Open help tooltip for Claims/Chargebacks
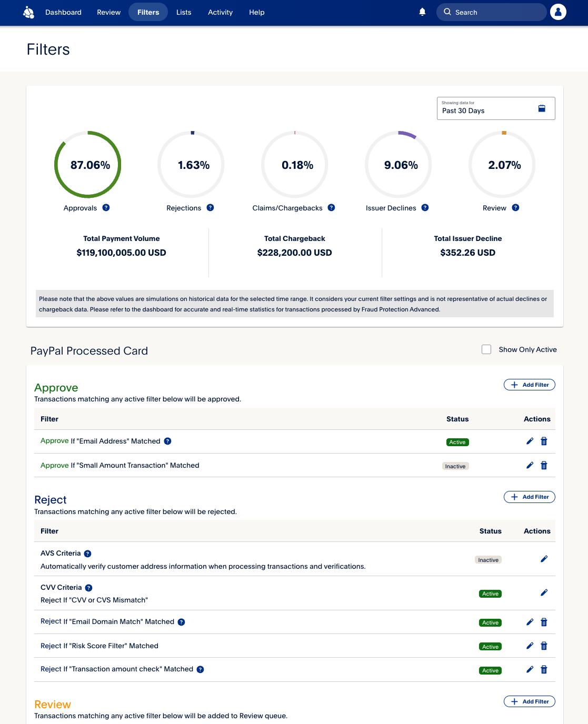Image resolution: width=588 pixels, height=724 pixels. coord(331,208)
